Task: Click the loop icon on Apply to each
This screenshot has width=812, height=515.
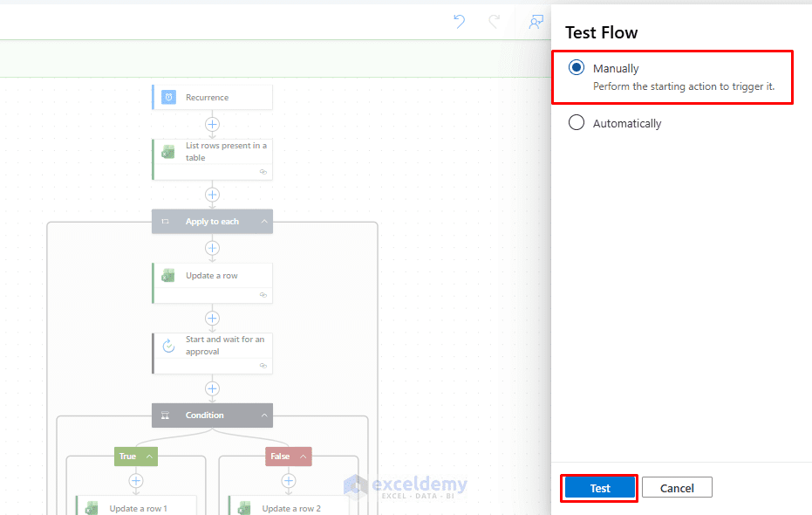Action: [x=165, y=221]
